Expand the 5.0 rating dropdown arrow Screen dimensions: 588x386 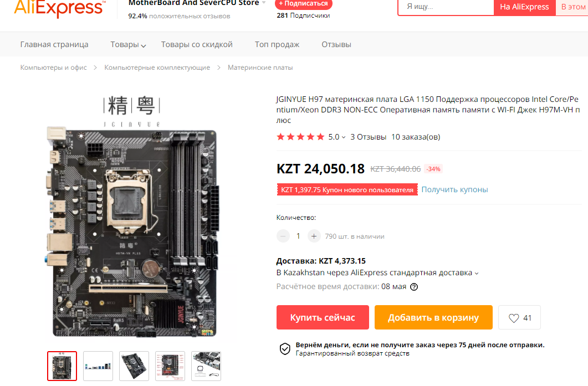click(344, 137)
